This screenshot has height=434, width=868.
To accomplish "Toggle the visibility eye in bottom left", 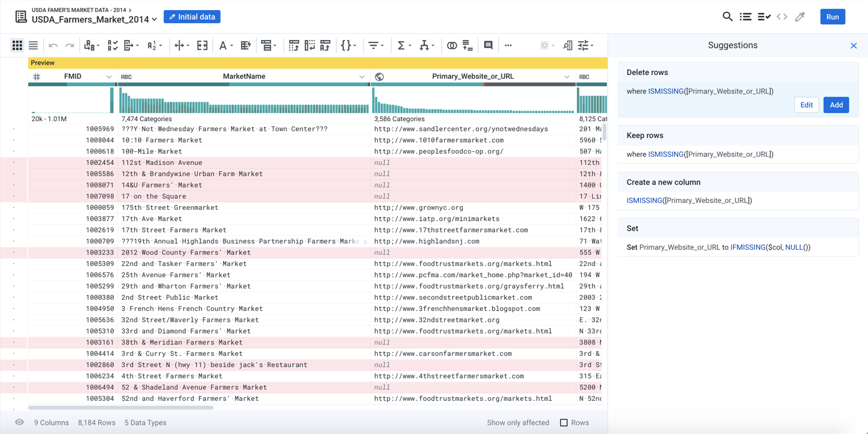I will [x=19, y=423].
